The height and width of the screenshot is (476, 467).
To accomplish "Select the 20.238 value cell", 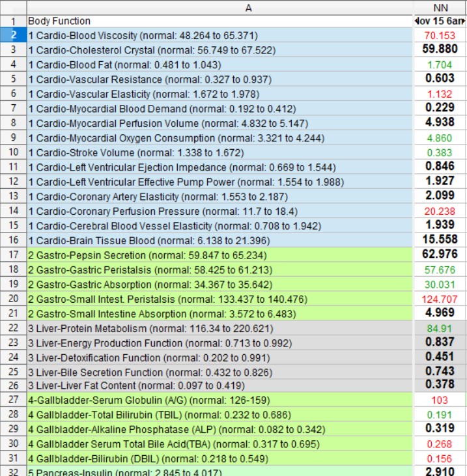I will coord(440,211).
